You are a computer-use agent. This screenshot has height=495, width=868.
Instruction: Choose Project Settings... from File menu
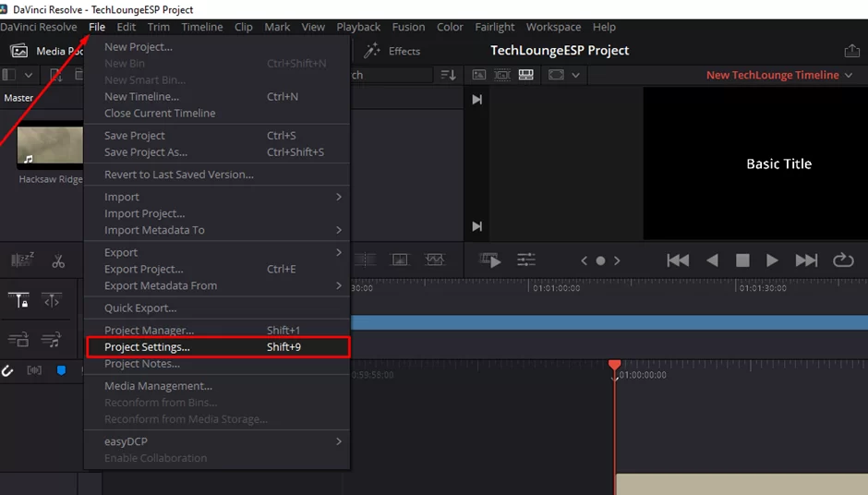coord(218,347)
